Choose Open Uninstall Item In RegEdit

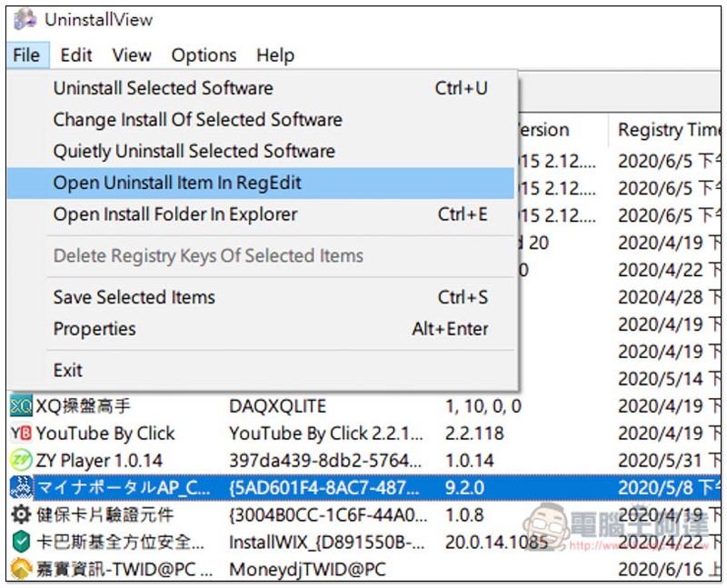tap(261, 183)
